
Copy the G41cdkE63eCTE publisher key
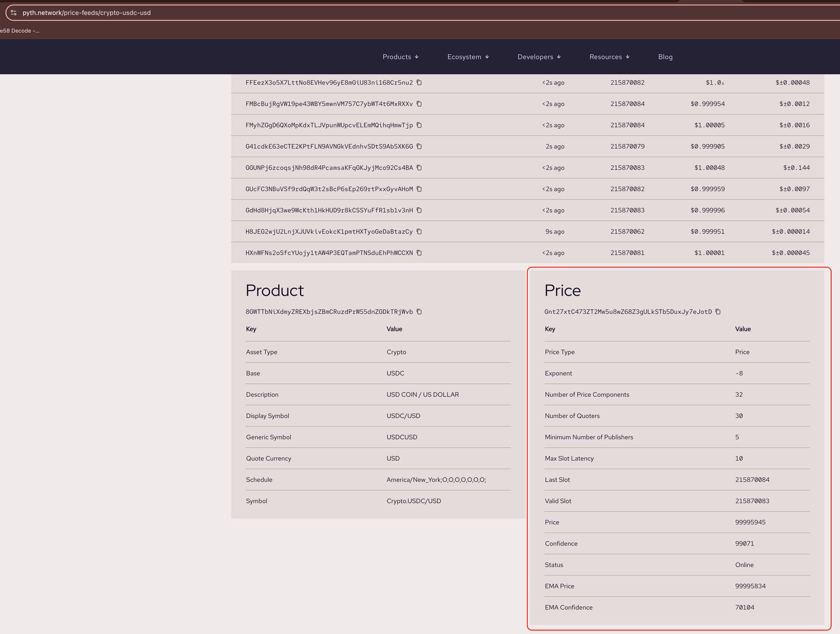coord(419,147)
